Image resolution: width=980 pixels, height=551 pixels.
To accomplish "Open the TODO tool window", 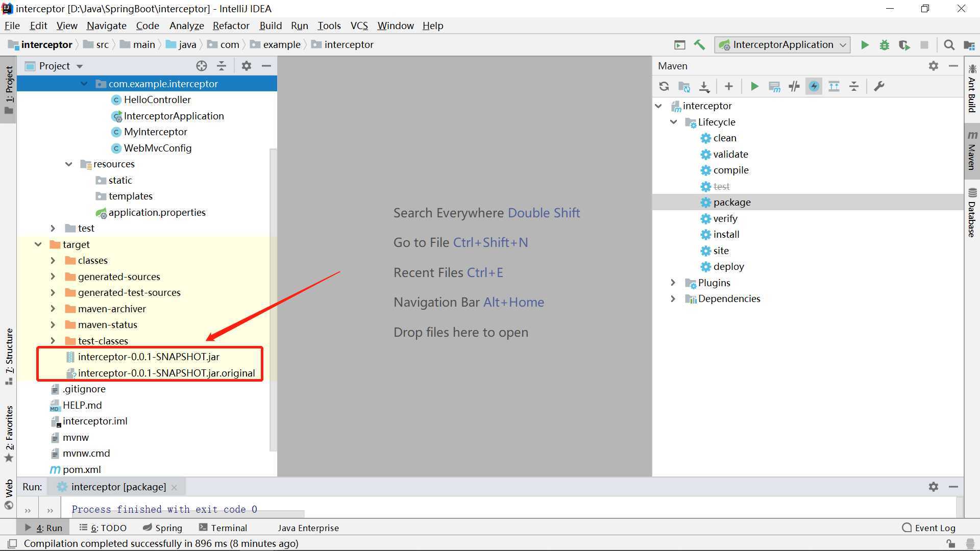I will point(103,528).
